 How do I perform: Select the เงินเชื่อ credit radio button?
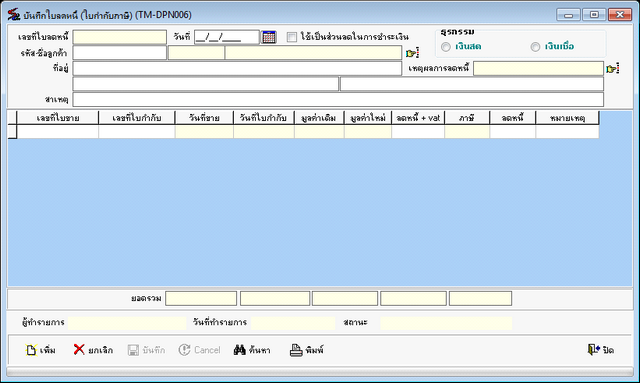(535, 47)
